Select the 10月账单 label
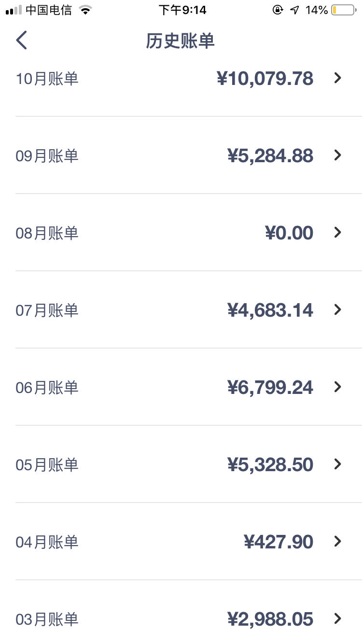The image size is (362, 644). pos(47,78)
